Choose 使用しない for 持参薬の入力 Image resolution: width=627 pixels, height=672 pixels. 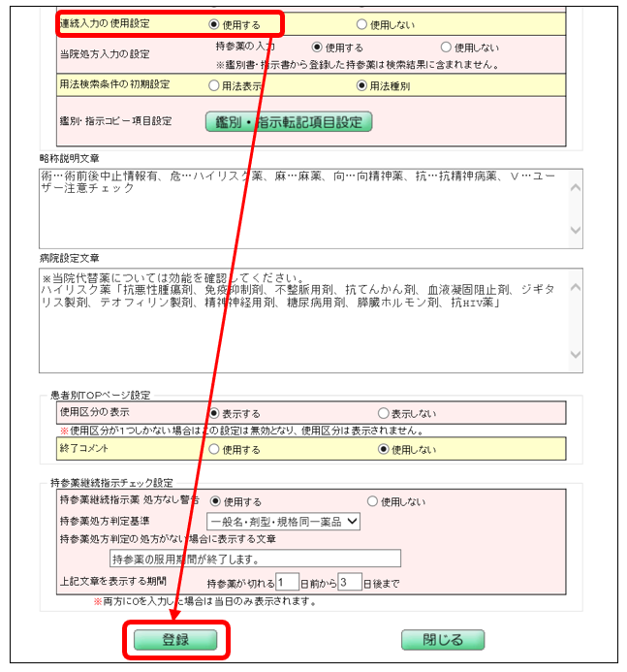[x=446, y=47]
